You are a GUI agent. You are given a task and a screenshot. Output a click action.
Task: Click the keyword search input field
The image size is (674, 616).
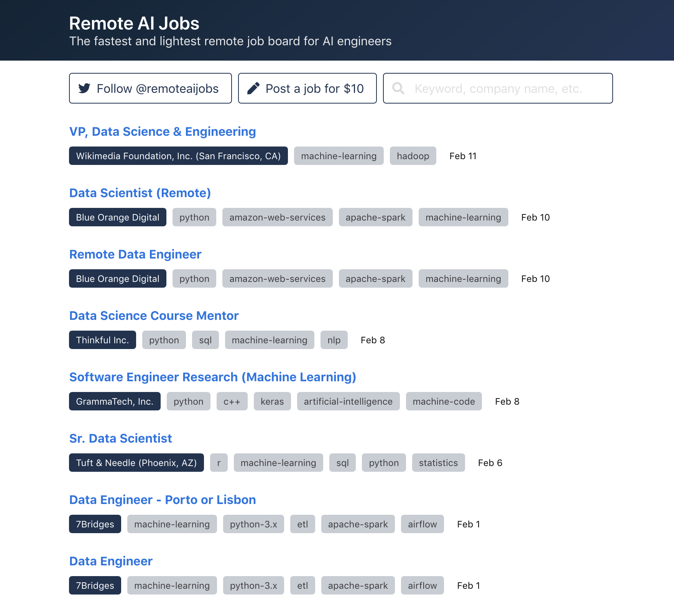(498, 88)
